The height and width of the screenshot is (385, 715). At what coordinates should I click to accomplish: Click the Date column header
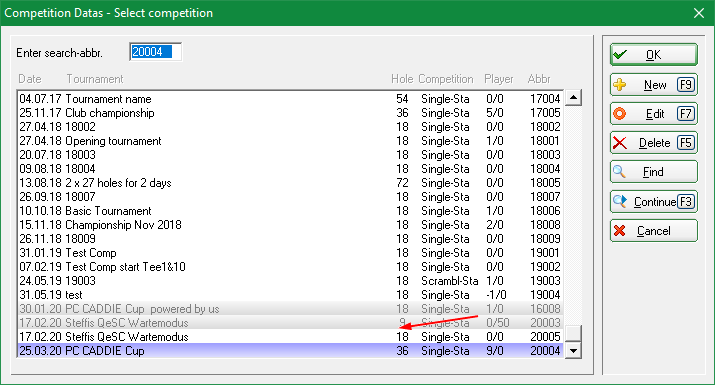click(x=30, y=79)
